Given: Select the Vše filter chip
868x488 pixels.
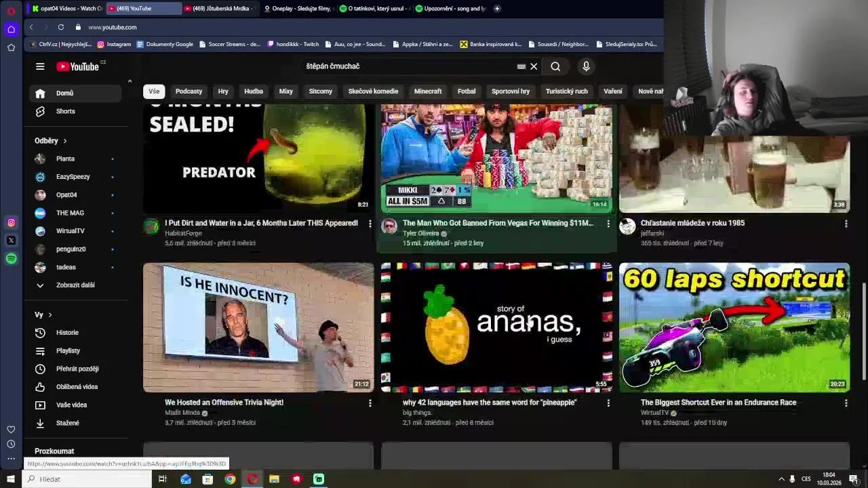Looking at the screenshot, I should [154, 91].
